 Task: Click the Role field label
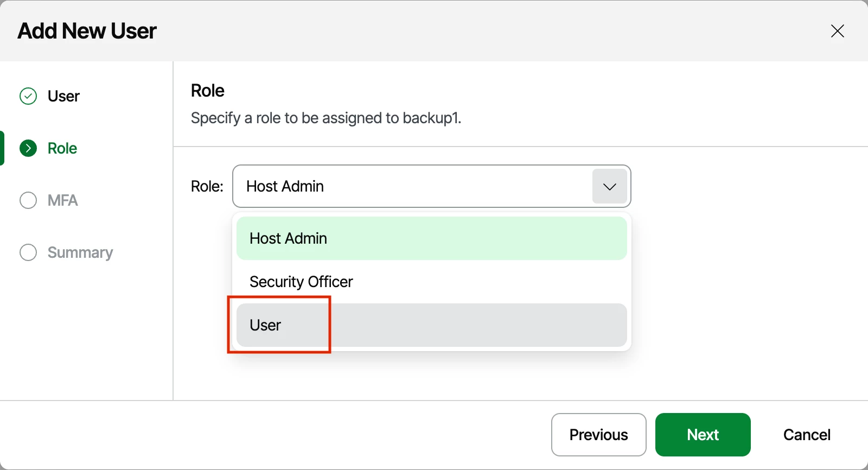[x=207, y=186]
